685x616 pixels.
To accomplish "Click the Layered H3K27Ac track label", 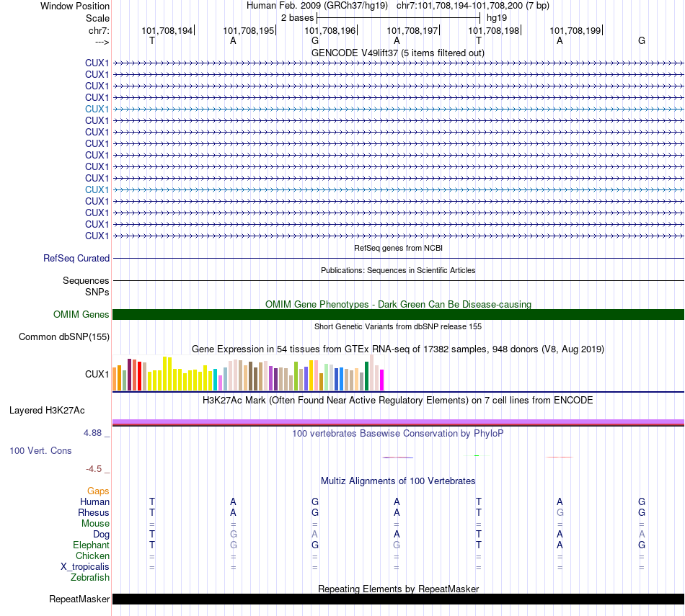I will click(x=47, y=411).
